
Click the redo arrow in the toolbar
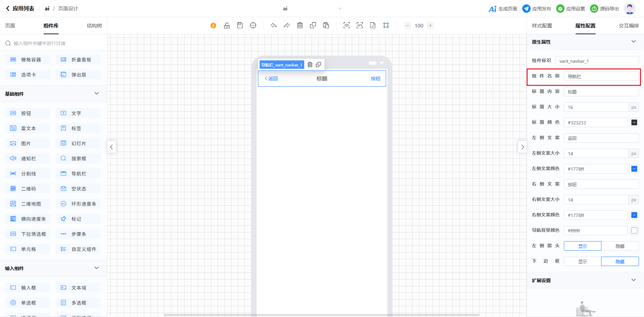tap(287, 25)
